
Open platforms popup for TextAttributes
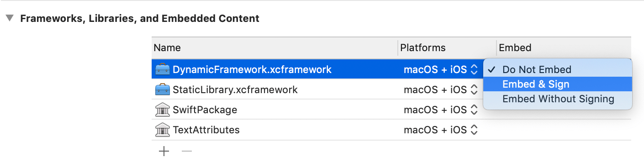tap(440, 130)
